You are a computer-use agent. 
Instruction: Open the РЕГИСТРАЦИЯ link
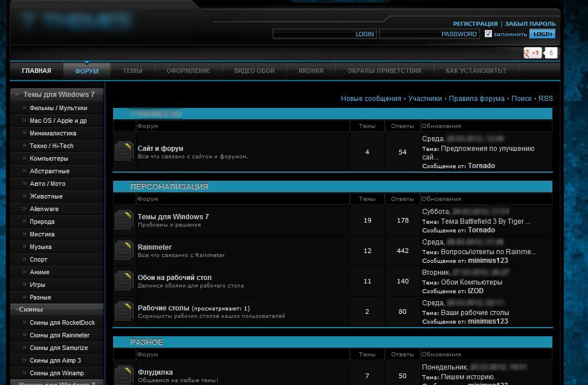475,24
